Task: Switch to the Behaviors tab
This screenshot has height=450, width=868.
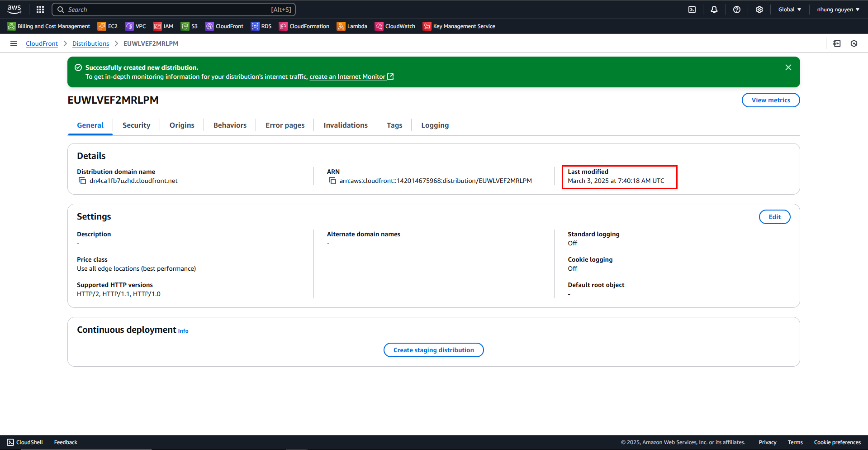Action: (x=230, y=125)
